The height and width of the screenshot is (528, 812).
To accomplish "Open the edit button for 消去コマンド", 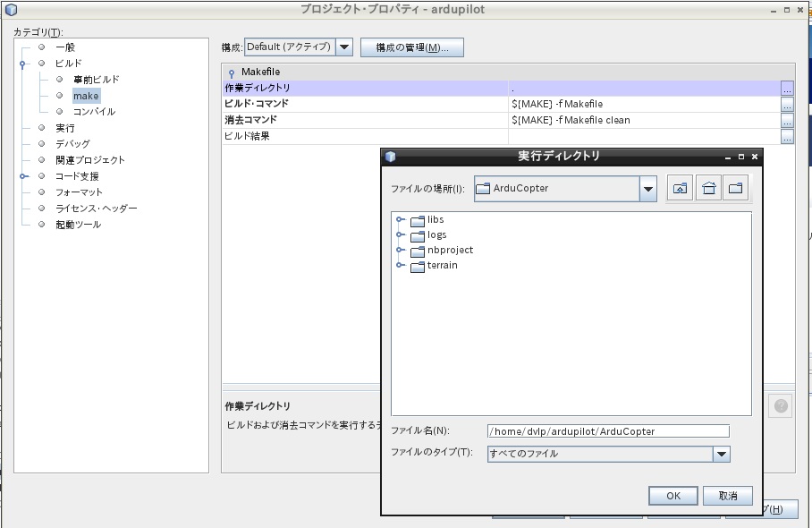I will (x=787, y=121).
